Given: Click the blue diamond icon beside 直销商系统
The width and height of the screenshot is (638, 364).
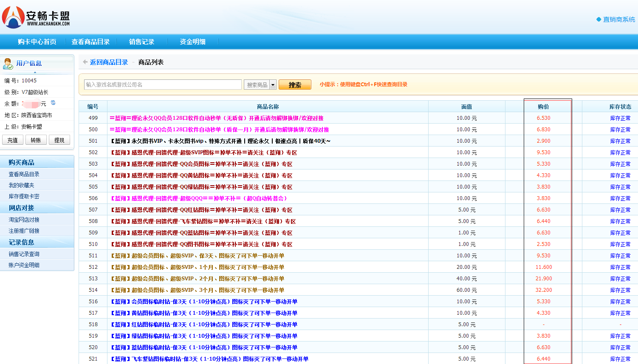Looking at the screenshot, I should (x=598, y=20).
